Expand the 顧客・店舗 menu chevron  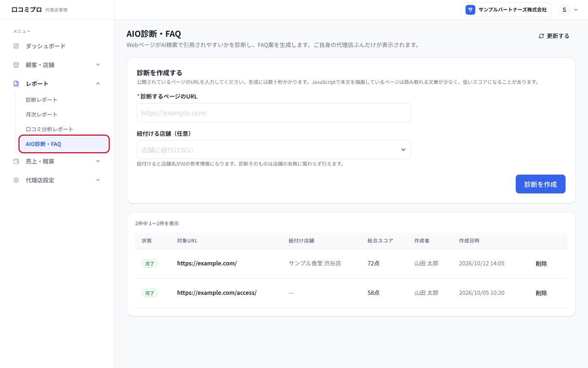pyautogui.click(x=98, y=65)
